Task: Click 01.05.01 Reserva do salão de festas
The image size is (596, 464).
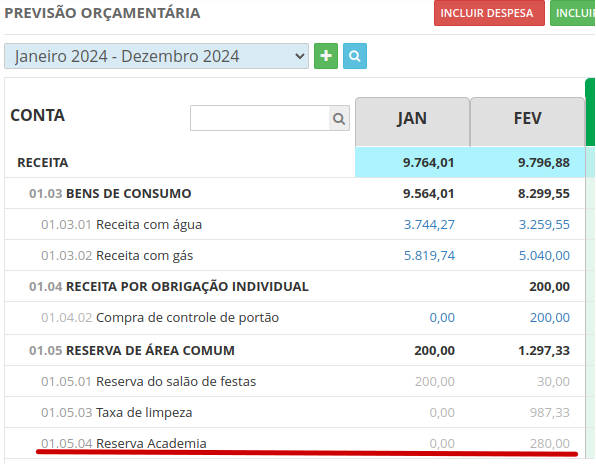Action: point(149,382)
